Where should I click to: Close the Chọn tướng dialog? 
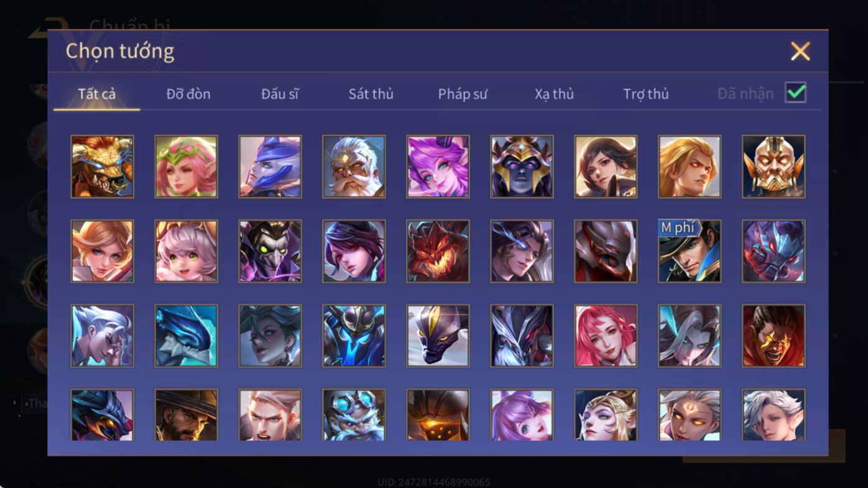(800, 51)
